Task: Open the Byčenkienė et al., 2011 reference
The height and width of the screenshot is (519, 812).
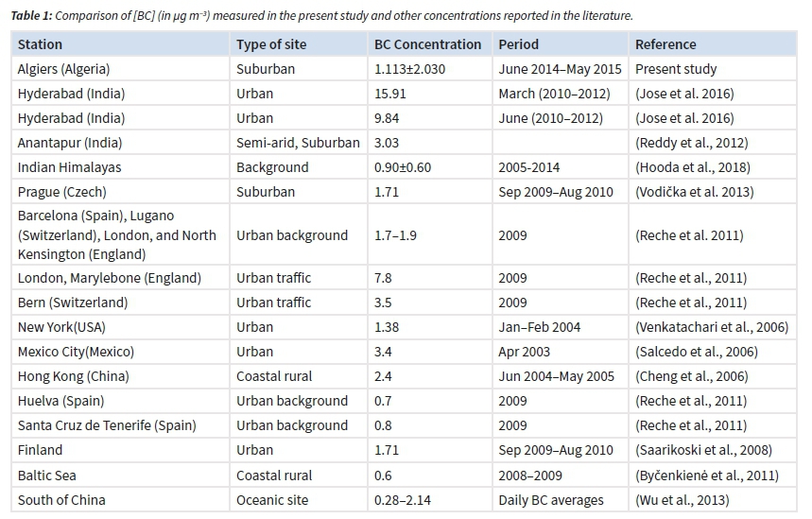Action: pos(705,475)
